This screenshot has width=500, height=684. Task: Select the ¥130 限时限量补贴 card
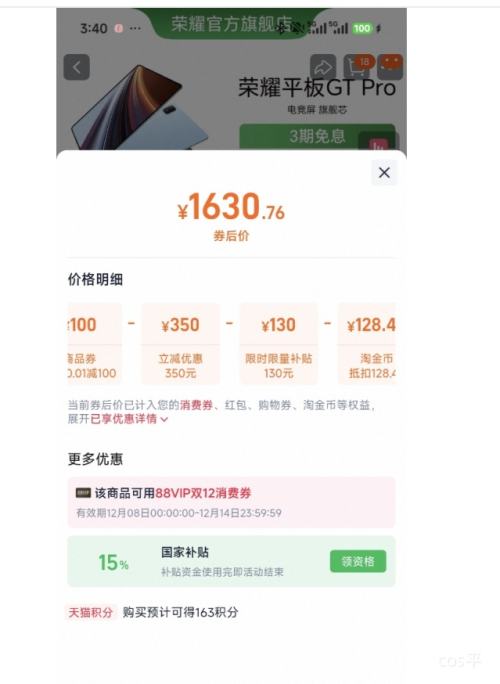(x=278, y=344)
